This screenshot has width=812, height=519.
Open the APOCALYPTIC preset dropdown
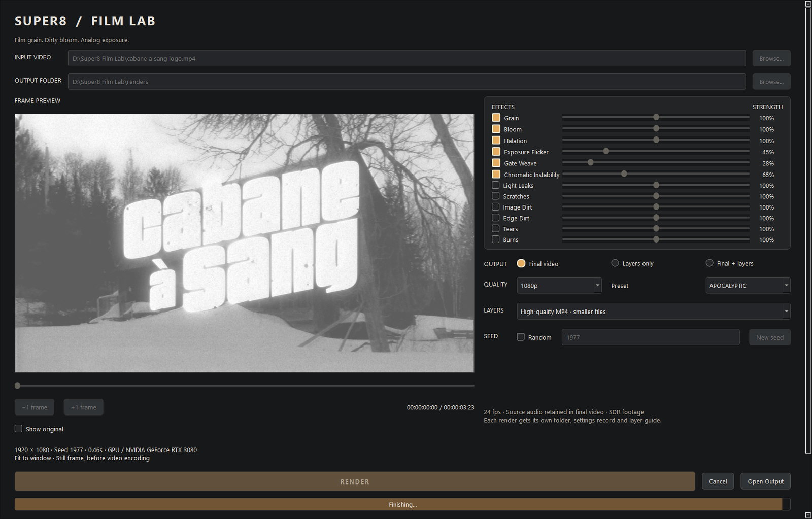[748, 285]
